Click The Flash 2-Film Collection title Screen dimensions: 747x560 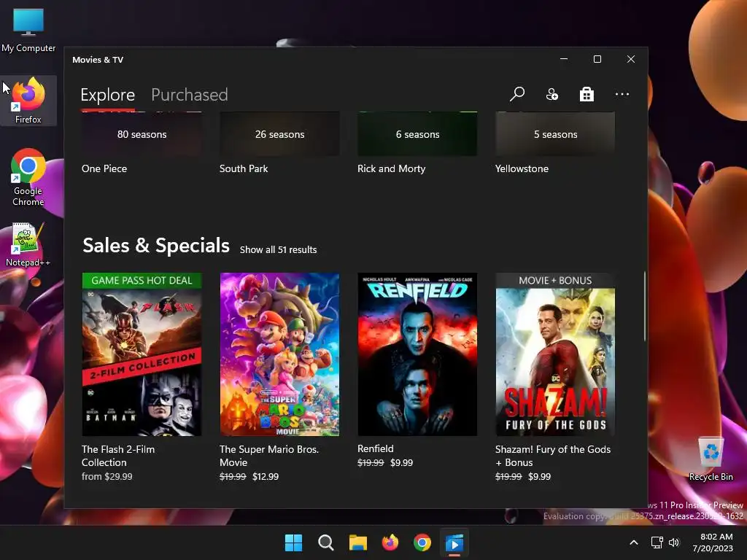[x=118, y=456]
